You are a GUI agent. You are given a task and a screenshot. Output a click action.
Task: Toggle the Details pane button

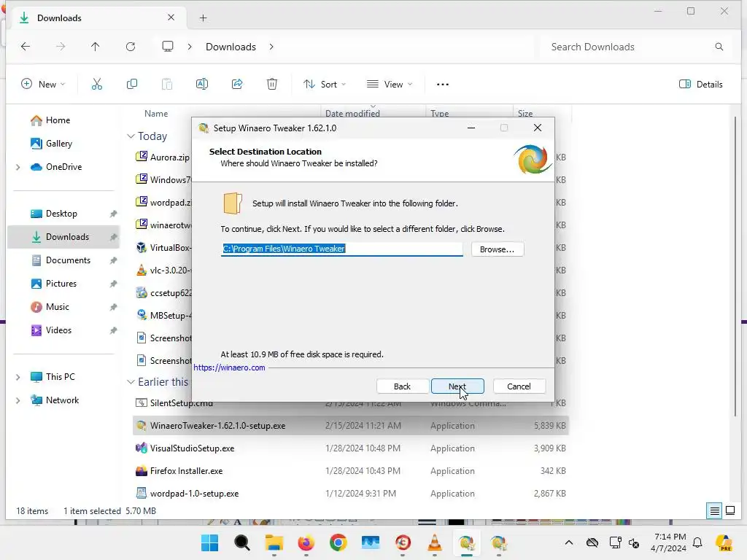click(x=701, y=85)
